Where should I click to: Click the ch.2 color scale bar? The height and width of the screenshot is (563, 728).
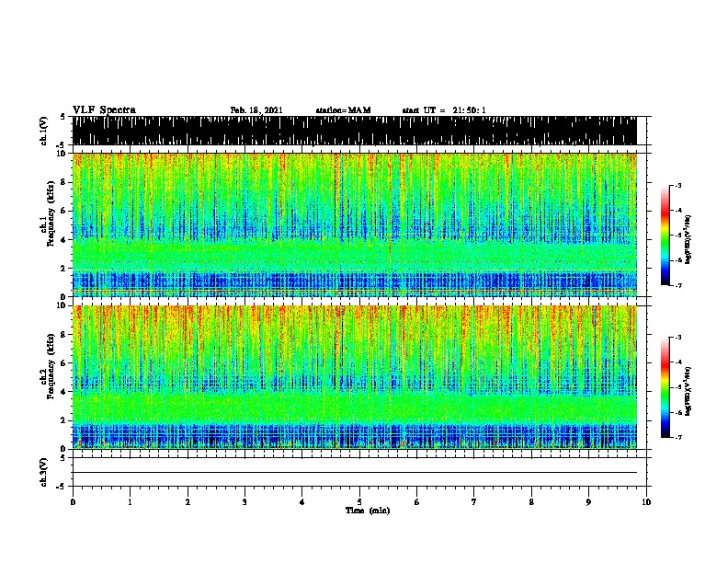665,387
